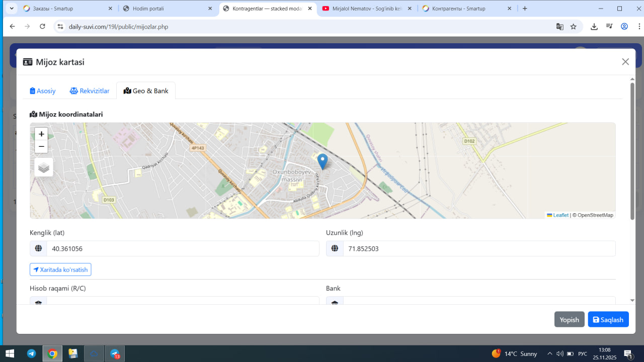Open the volume control icon

(x=560, y=354)
